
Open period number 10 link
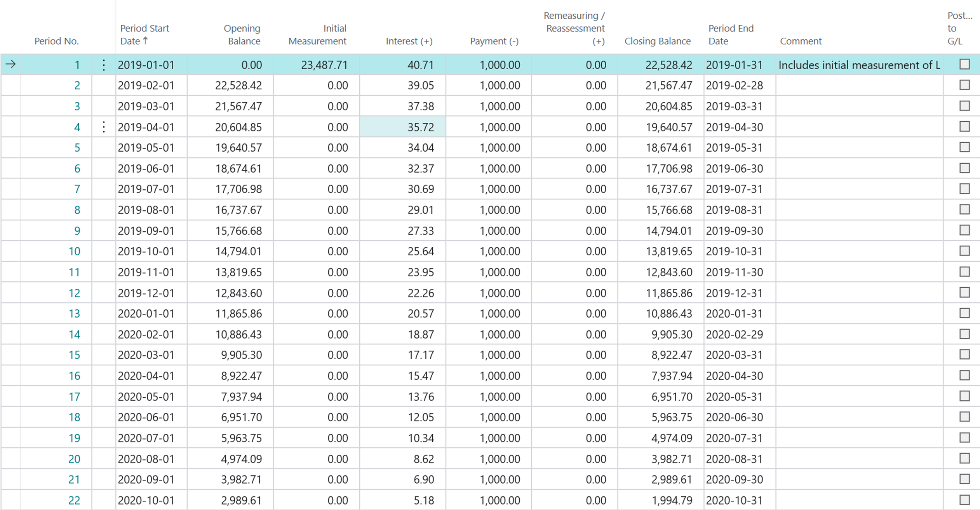click(x=74, y=252)
